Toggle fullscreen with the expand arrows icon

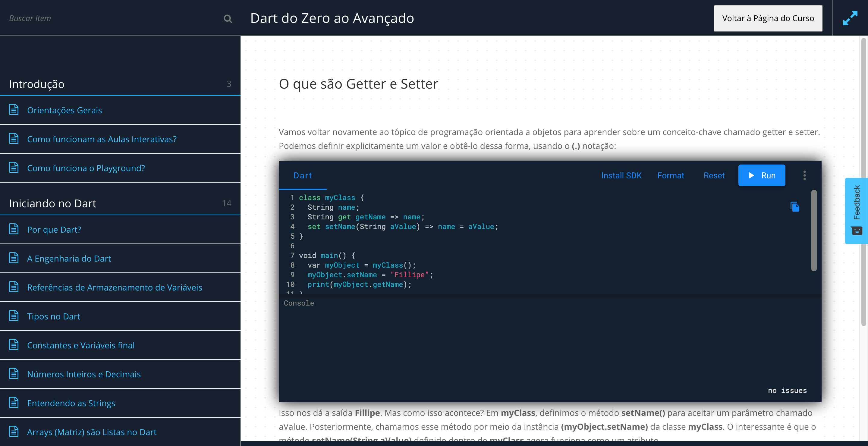(x=850, y=18)
